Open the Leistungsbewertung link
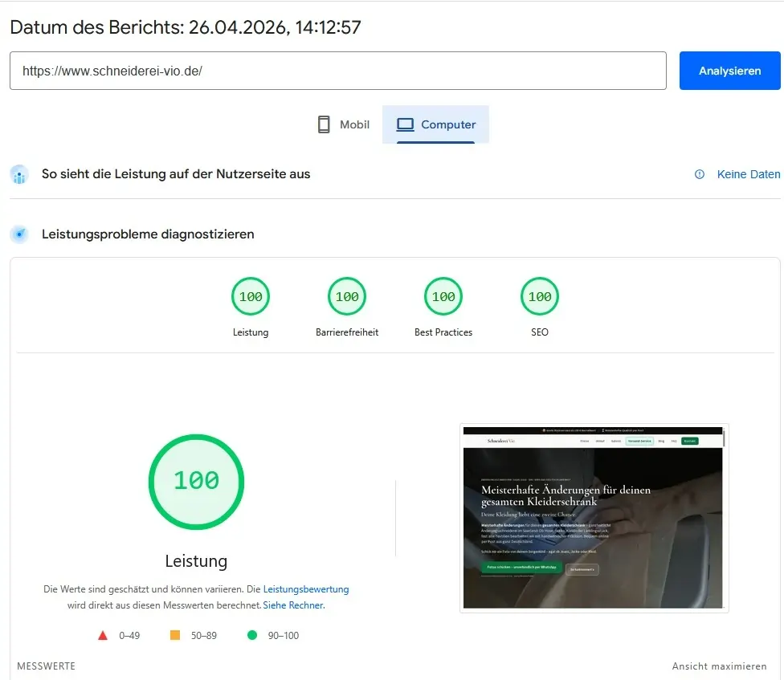This screenshot has height=680, width=784. 305,588
